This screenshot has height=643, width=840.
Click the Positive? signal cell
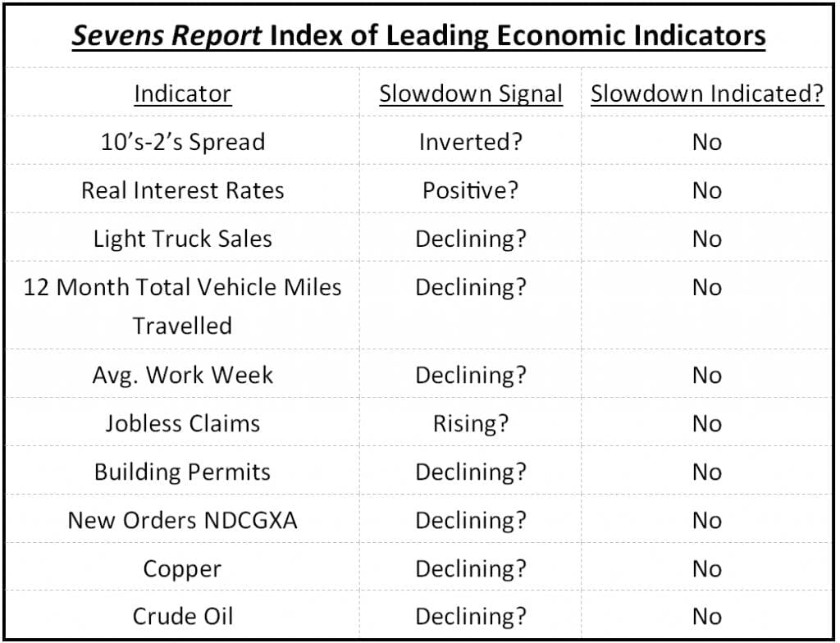470,190
